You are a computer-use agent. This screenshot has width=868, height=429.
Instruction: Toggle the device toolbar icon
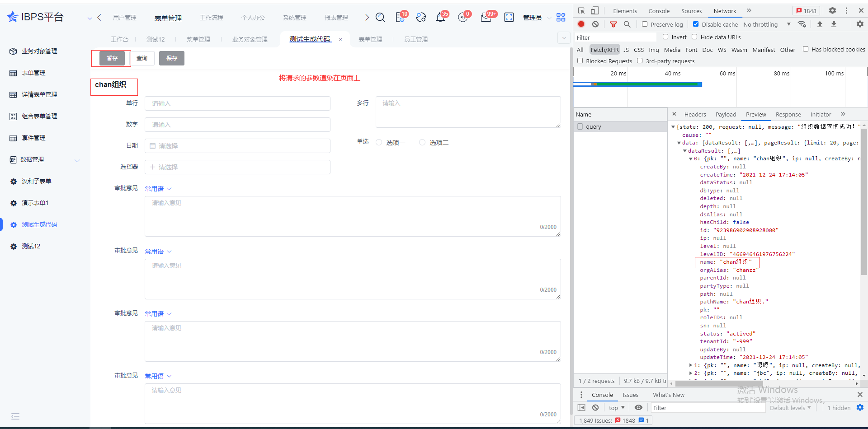pos(595,11)
